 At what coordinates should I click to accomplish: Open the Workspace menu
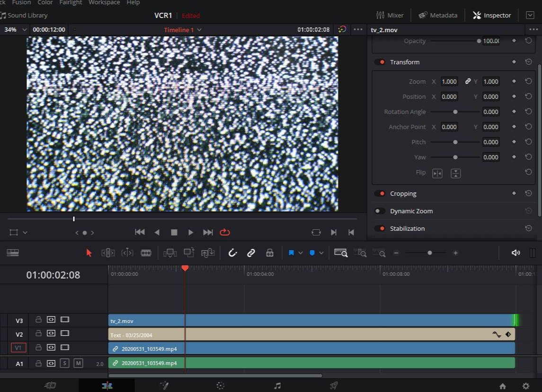tap(104, 2)
